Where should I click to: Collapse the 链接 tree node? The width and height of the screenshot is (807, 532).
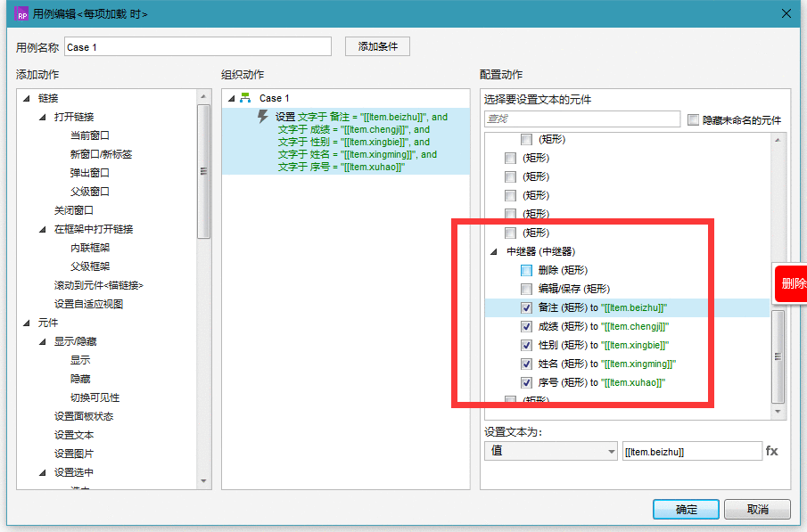[27, 98]
